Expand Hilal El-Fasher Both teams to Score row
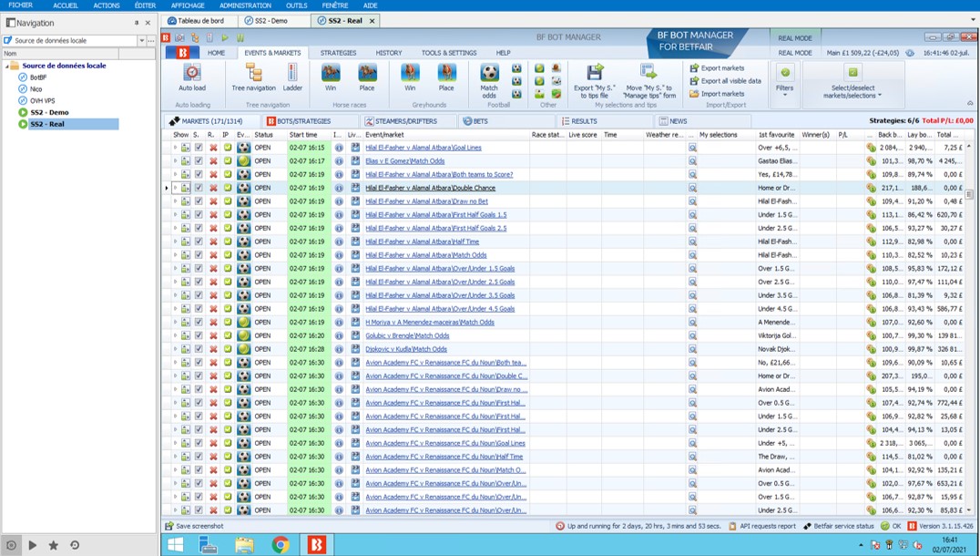 [175, 174]
